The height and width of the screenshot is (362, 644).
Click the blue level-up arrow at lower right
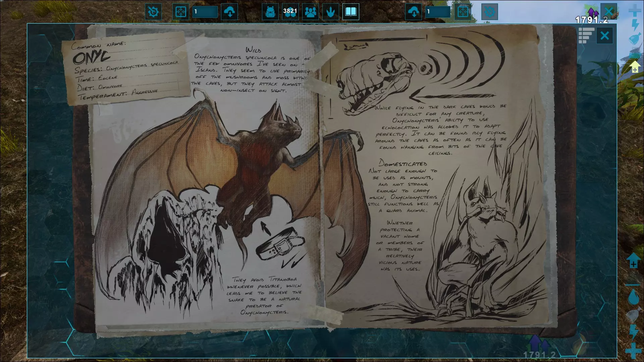pos(633,260)
